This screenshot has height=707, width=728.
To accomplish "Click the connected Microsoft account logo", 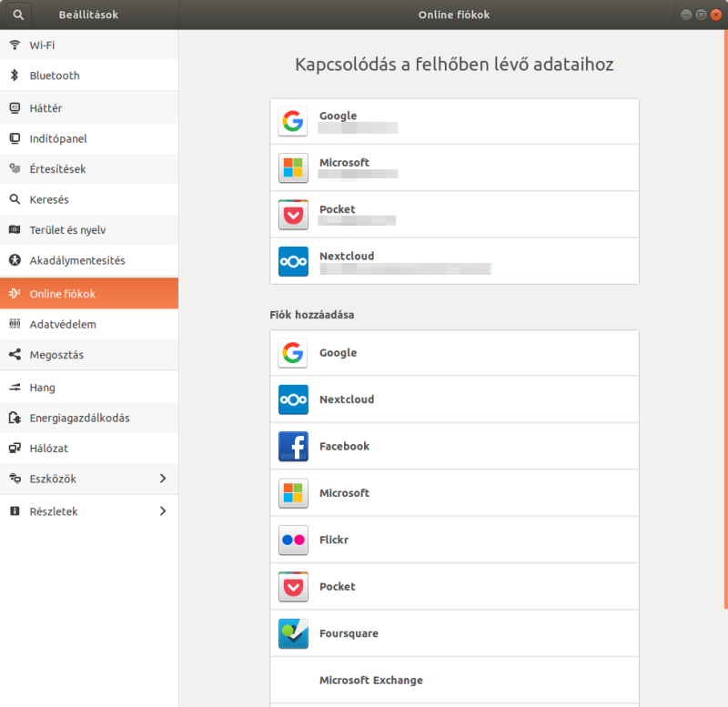I will (293, 167).
